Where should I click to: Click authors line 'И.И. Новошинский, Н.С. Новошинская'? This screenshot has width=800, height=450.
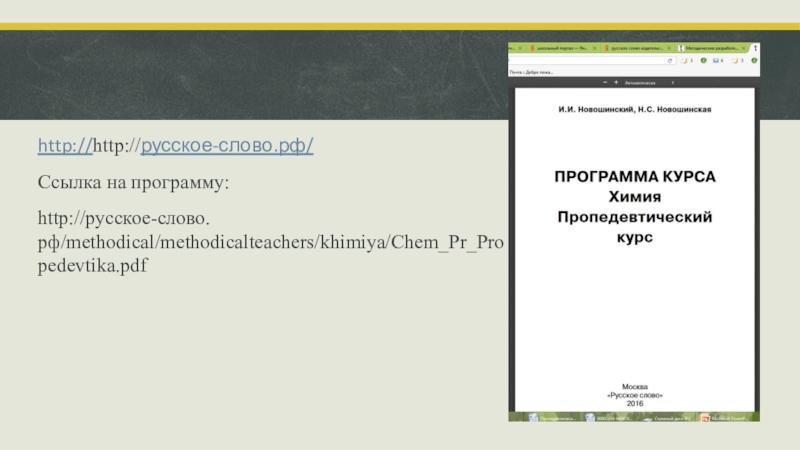(635, 109)
